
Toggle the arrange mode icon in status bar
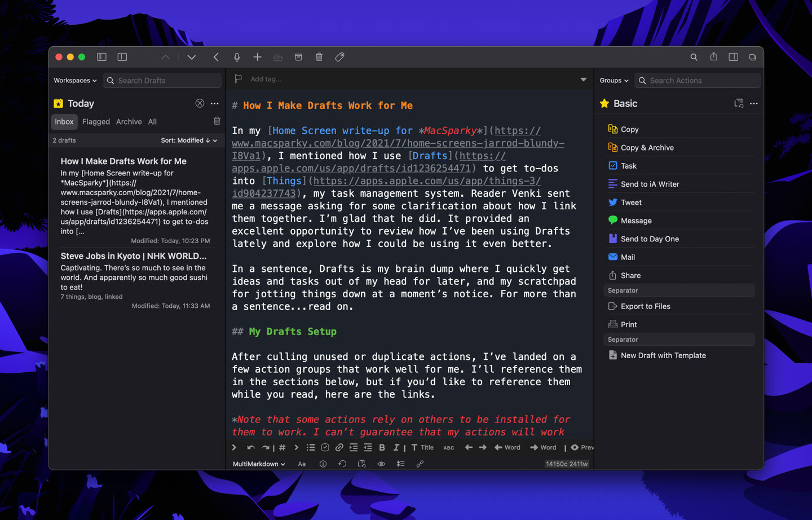400,464
